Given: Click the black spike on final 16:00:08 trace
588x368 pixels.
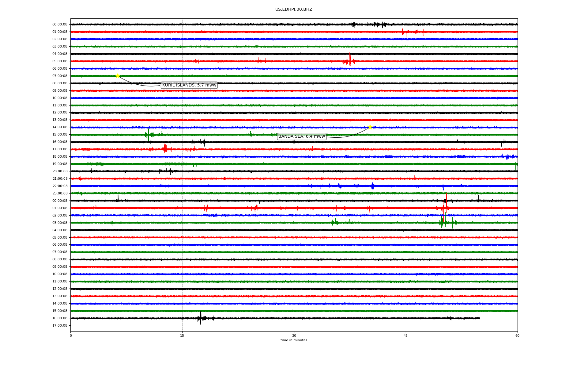Looking at the screenshot, I should tap(201, 318).
